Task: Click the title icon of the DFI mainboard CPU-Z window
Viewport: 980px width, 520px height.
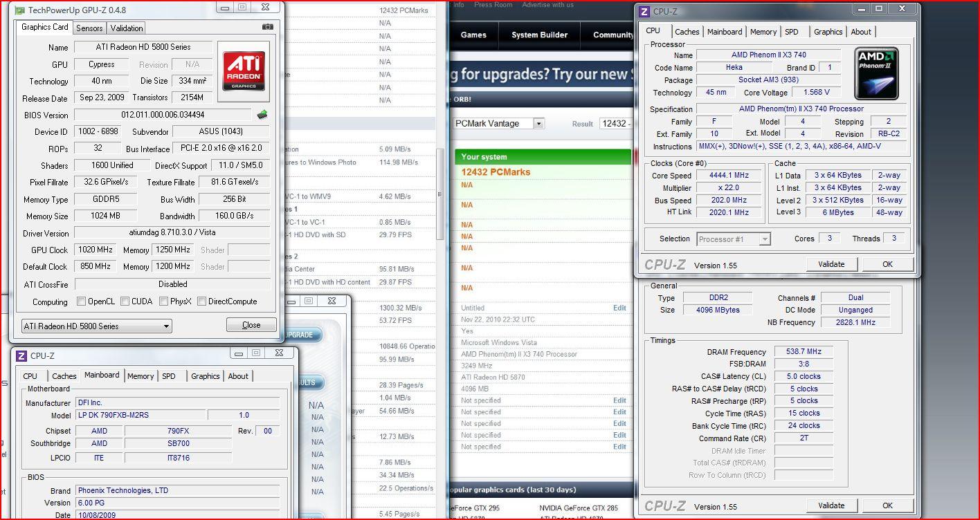Action: [x=21, y=355]
